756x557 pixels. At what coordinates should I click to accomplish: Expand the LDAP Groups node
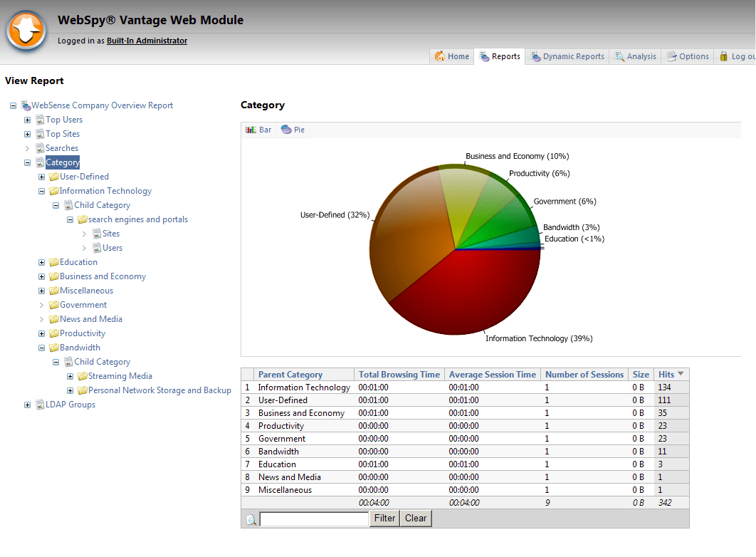coord(28,405)
